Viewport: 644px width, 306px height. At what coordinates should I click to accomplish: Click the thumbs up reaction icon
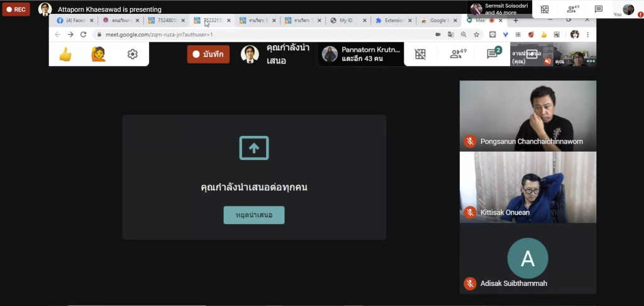(x=65, y=55)
